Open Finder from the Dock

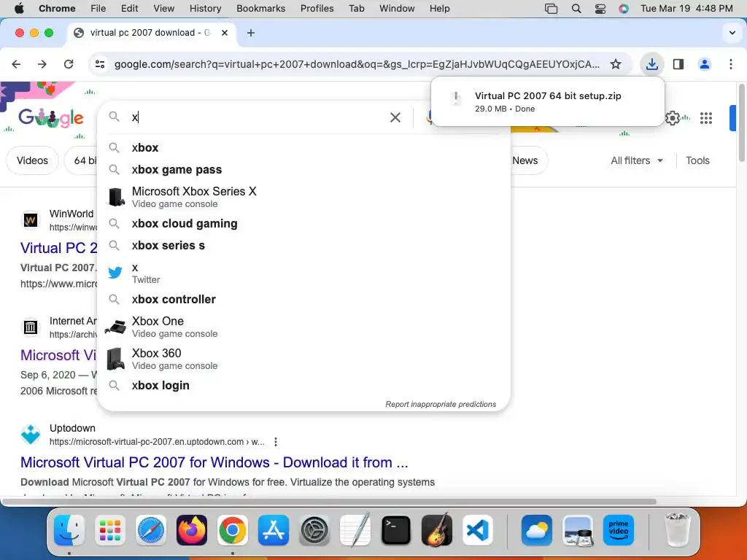click(x=69, y=529)
